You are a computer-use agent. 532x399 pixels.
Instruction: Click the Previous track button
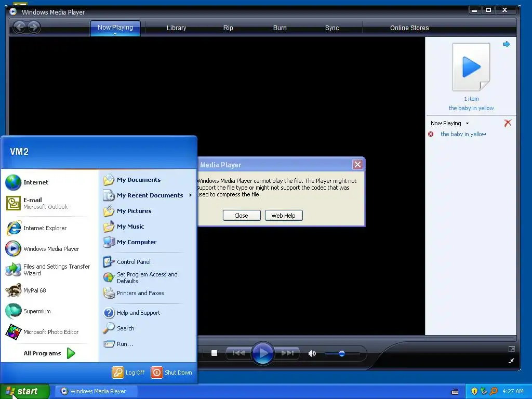[239, 353]
